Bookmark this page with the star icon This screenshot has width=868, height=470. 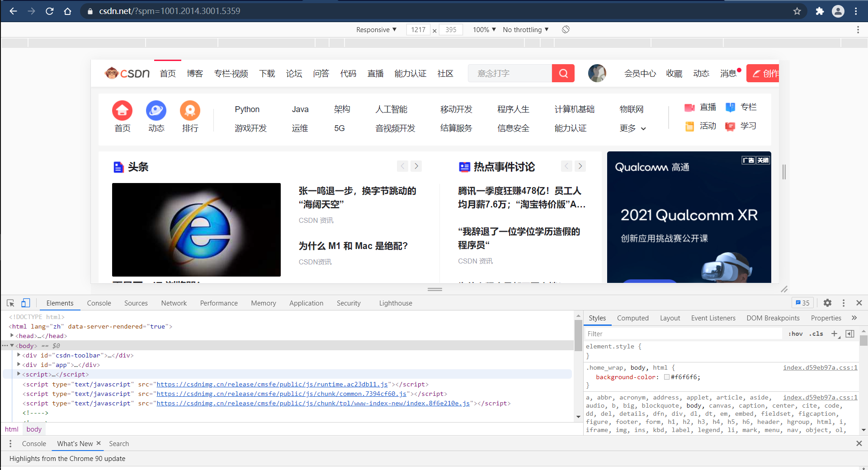pos(797,11)
